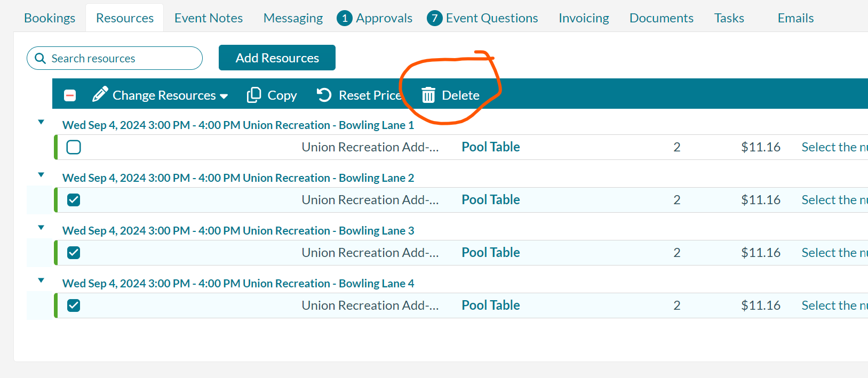Open the Emails tab
The width and height of the screenshot is (868, 378).
[x=795, y=18]
